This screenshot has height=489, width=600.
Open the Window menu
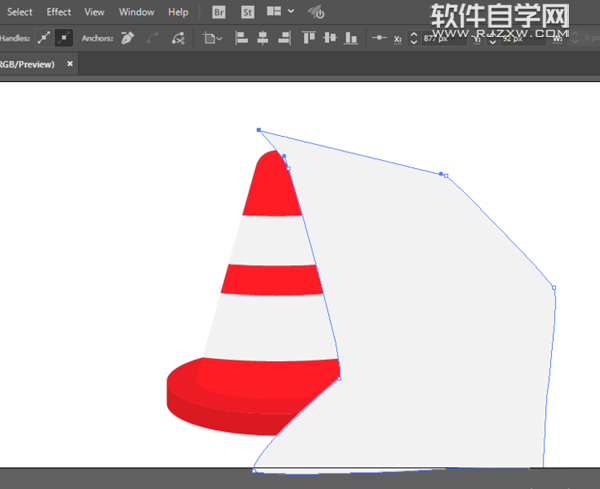pyautogui.click(x=136, y=12)
